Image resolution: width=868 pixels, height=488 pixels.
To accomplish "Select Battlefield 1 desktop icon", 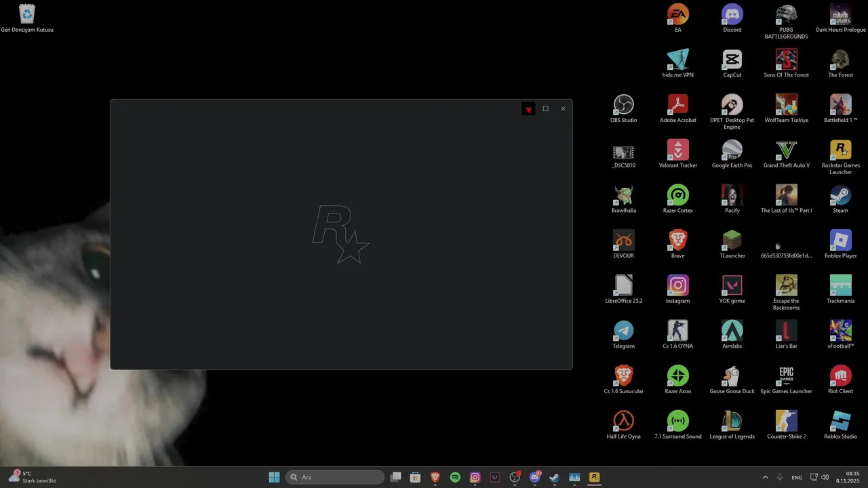I will click(x=841, y=108).
